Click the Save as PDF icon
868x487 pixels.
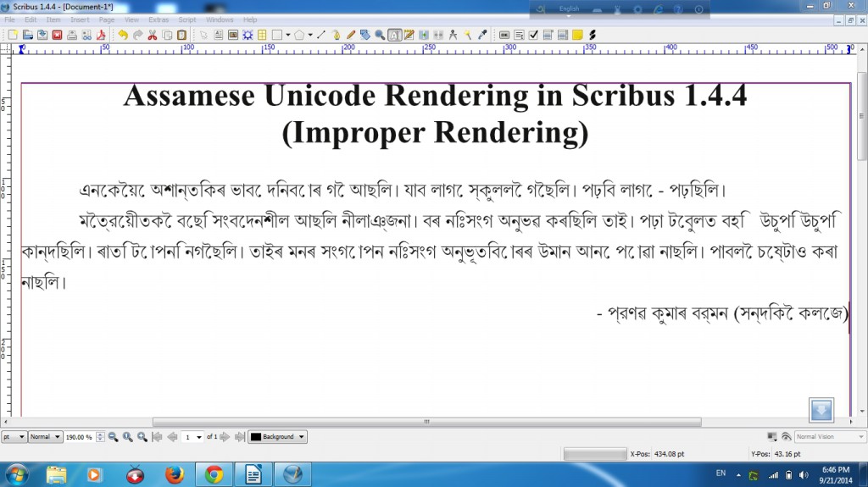(100, 35)
